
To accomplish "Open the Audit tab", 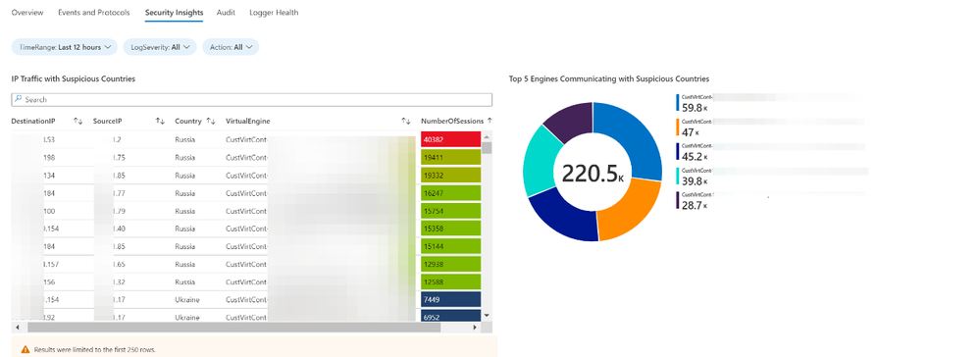I will pyautogui.click(x=226, y=13).
